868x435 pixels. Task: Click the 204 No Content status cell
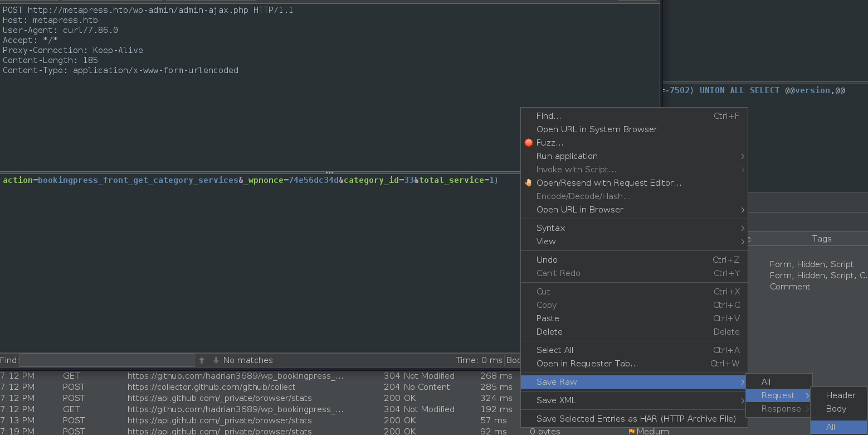pos(417,387)
